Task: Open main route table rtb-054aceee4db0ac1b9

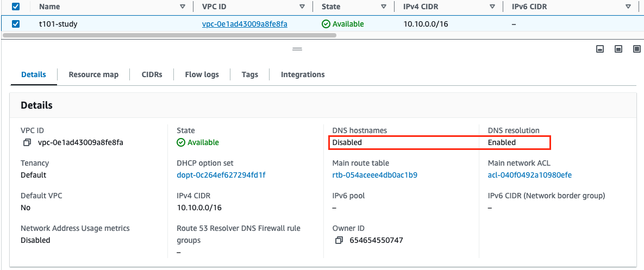Action: pyautogui.click(x=374, y=175)
